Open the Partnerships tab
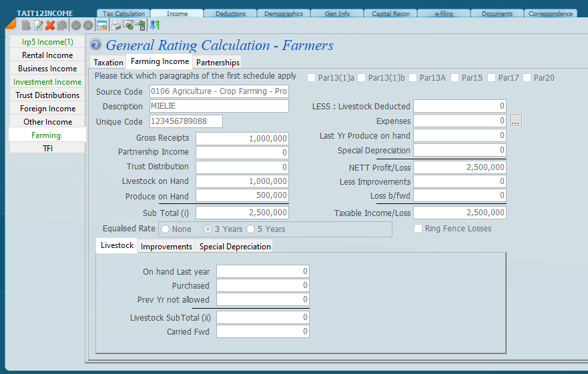 click(x=218, y=63)
